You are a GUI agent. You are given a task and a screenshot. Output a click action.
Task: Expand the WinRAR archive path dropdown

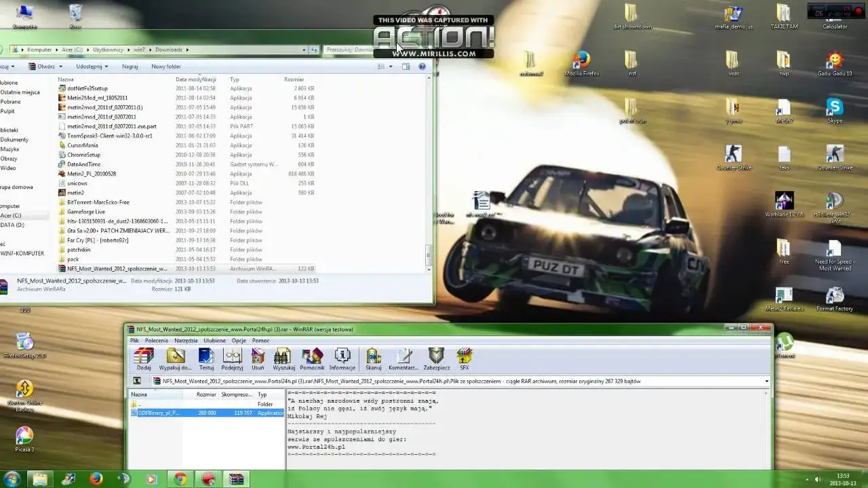tap(766, 382)
